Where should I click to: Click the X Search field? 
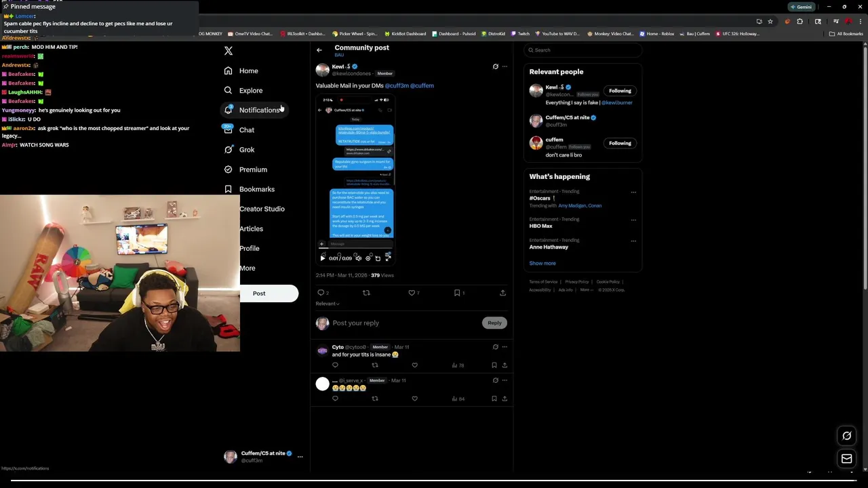point(583,50)
